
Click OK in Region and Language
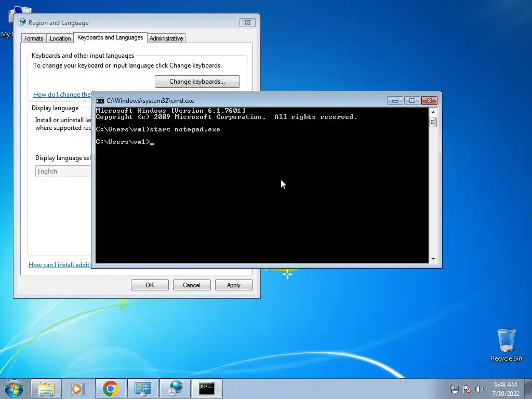(150, 285)
